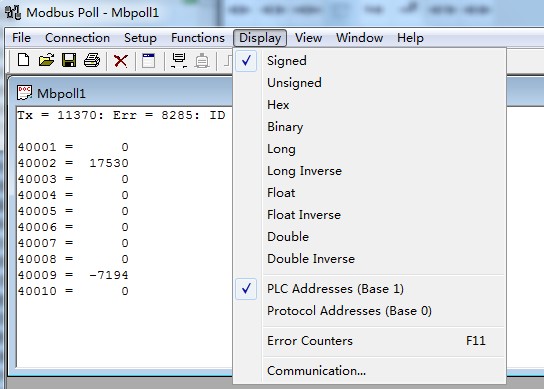Image resolution: width=544 pixels, height=389 pixels.
Task: Close the open Display menu
Action: (260, 37)
